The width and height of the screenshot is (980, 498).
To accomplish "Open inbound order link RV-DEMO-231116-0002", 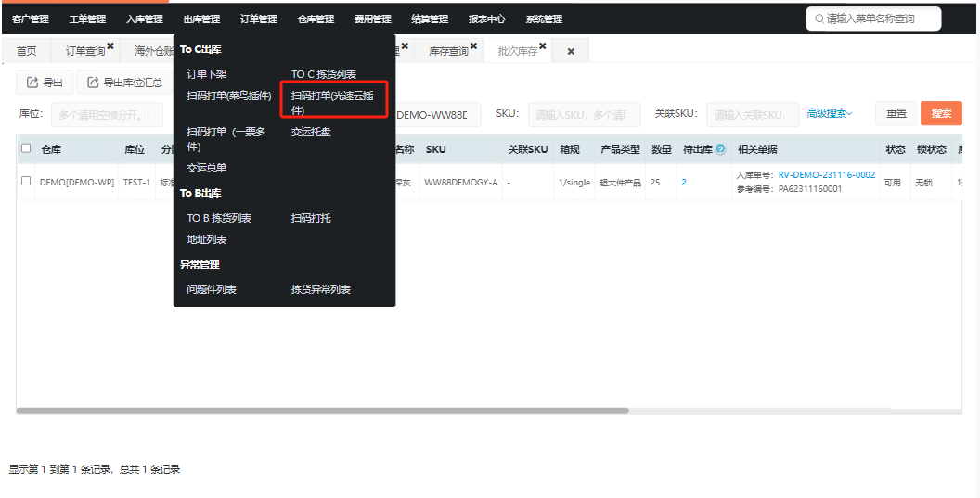I will [827, 175].
